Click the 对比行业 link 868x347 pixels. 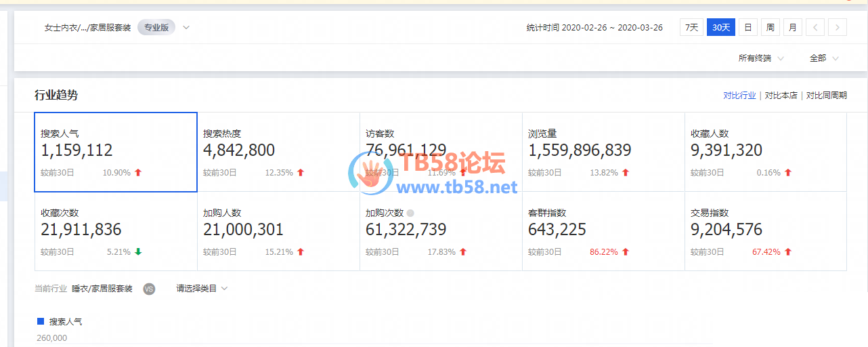[x=739, y=96]
